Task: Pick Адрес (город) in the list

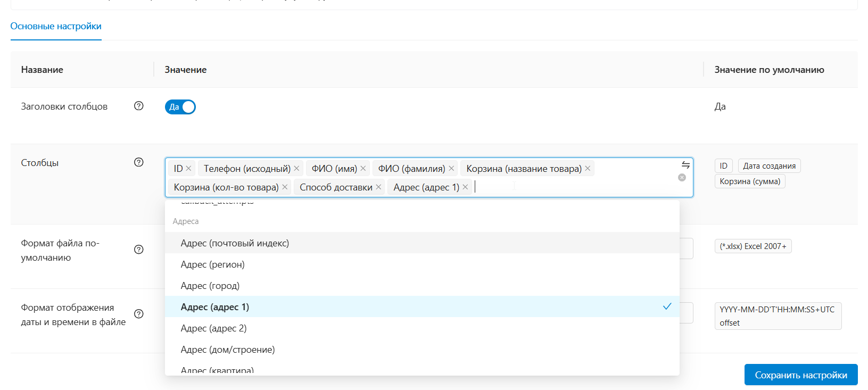Action: click(x=210, y=286)
